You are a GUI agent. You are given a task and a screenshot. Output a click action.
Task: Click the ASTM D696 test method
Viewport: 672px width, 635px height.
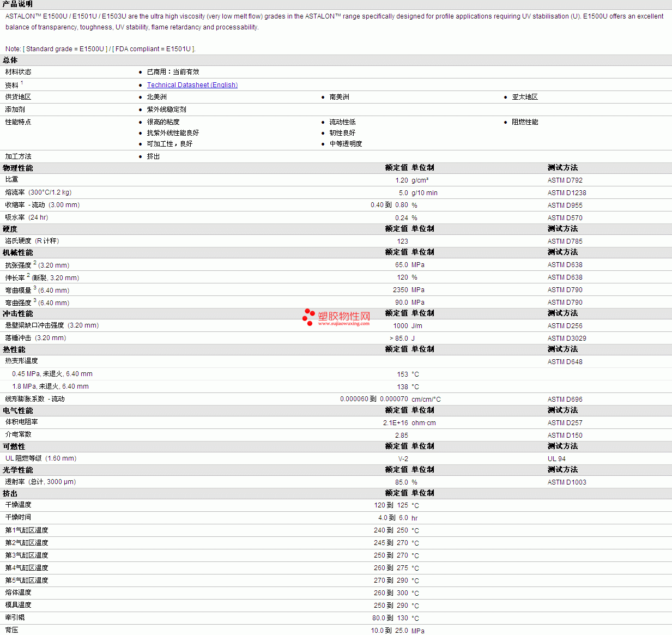tap(565, 400)
